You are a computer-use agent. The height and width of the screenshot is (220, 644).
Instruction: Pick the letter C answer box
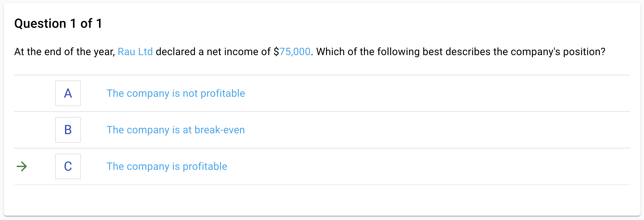68,166
